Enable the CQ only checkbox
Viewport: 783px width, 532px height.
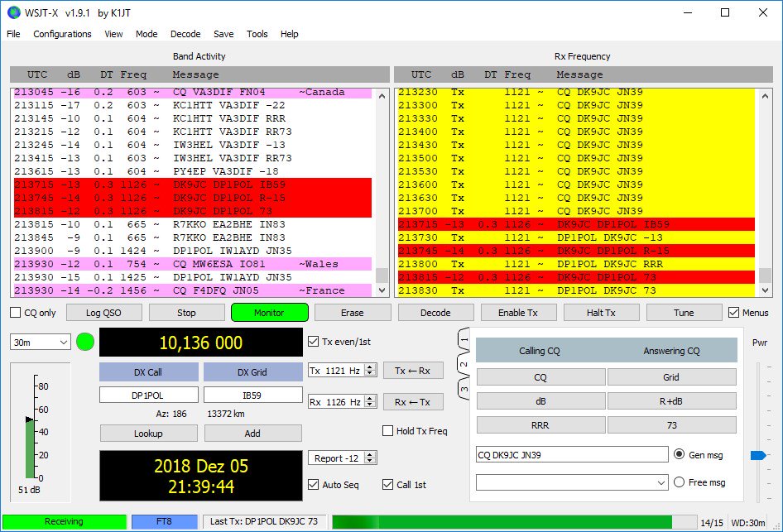coord(16,313)
